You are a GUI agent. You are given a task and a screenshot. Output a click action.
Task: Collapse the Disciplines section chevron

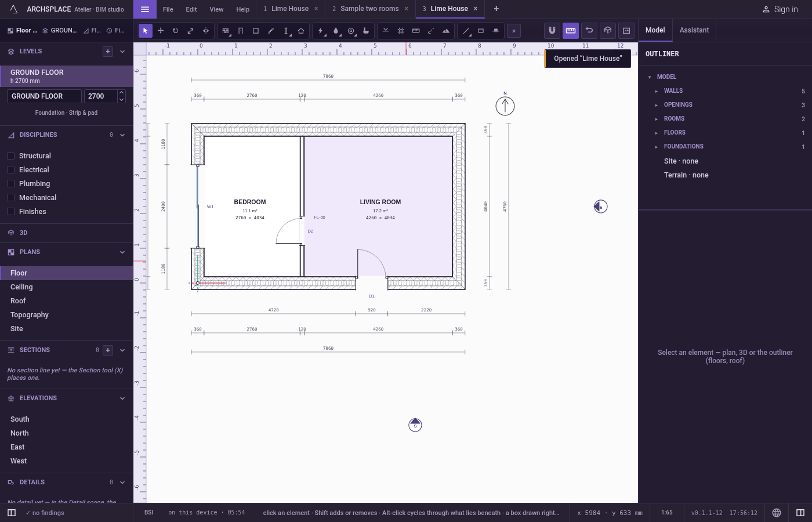[x=122, y=135]
